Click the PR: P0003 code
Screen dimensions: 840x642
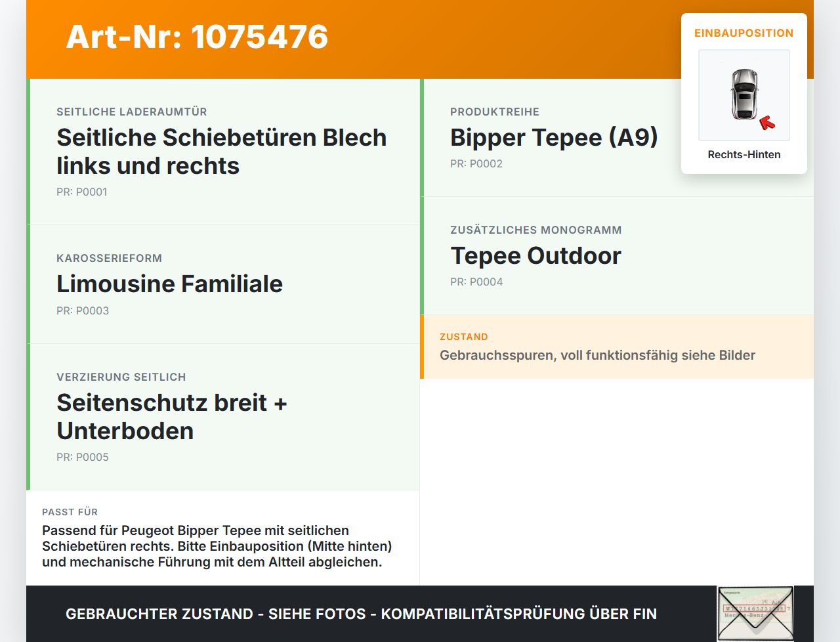pos(83,310)
